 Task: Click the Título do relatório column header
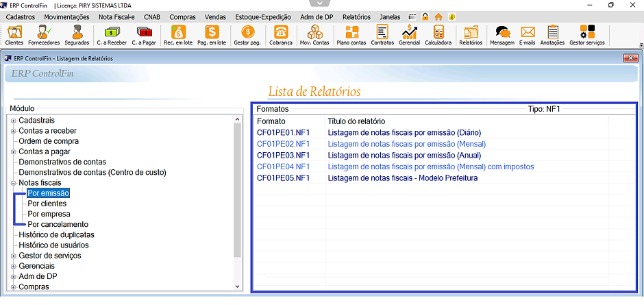[467, 121]
